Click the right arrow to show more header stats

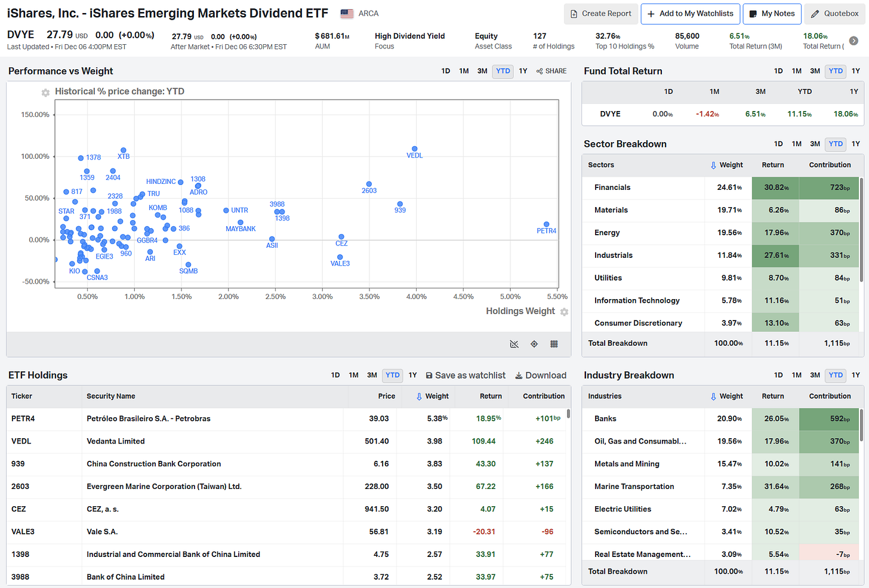853,41
